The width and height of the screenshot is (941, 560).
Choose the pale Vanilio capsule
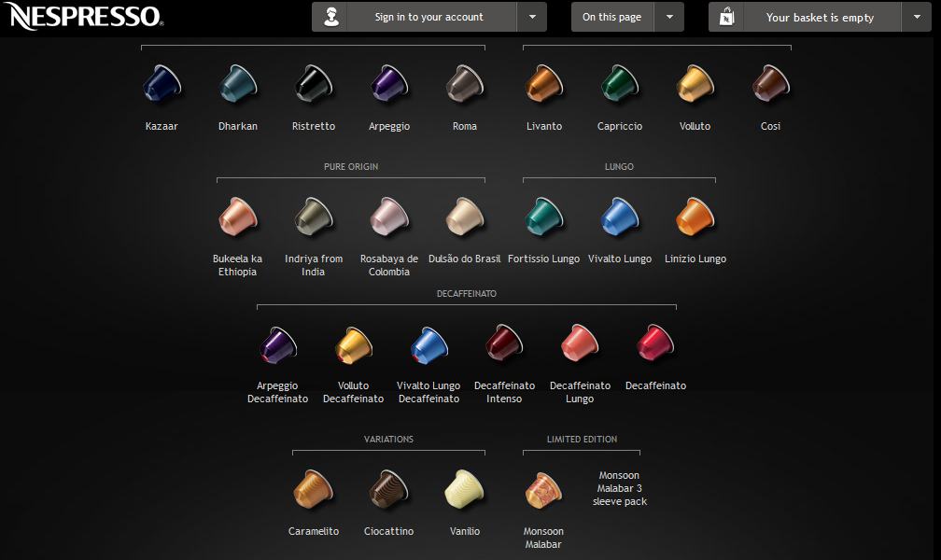click(x=465, y=489)
